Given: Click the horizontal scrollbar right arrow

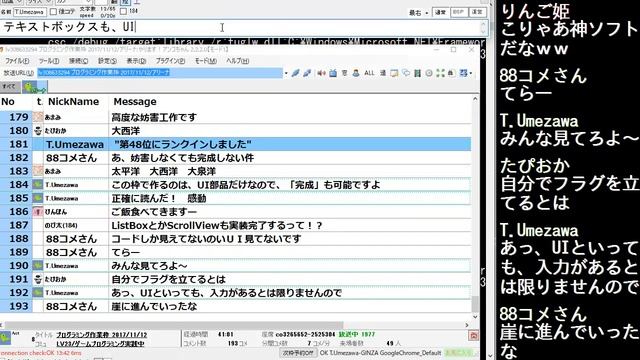Looking at the screenshot, I should coord(467,325).
